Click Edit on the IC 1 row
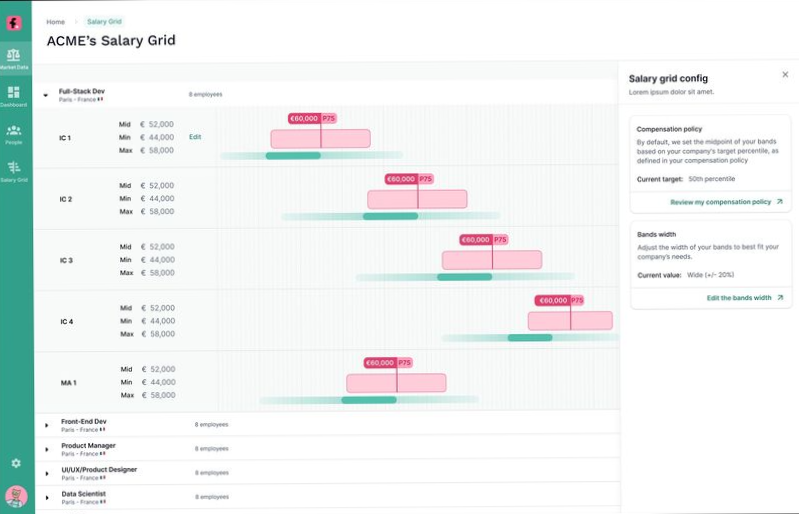The image size is (799, 514). [x=195, y=137]
